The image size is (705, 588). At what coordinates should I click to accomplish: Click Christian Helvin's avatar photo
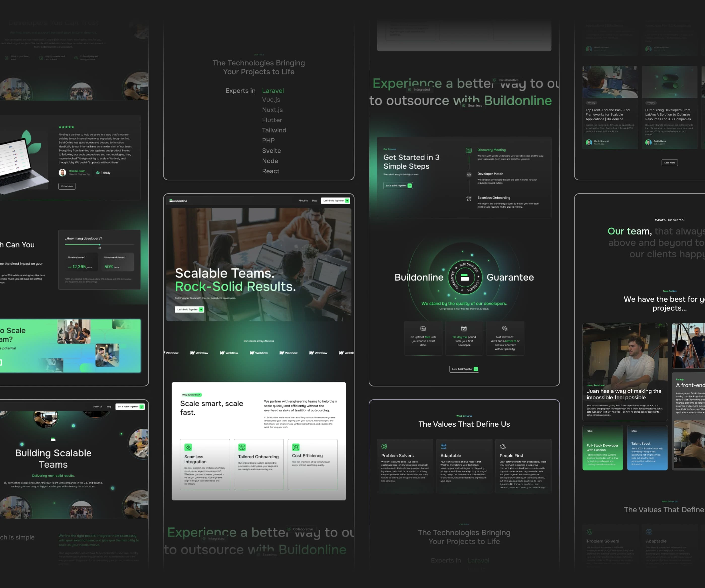click(62, 172)
